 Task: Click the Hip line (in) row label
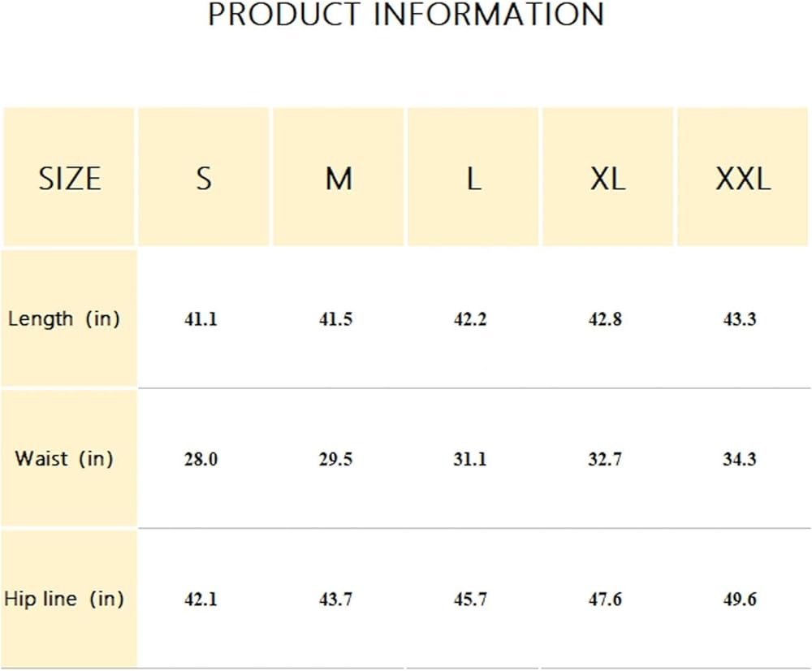(63, 599)
